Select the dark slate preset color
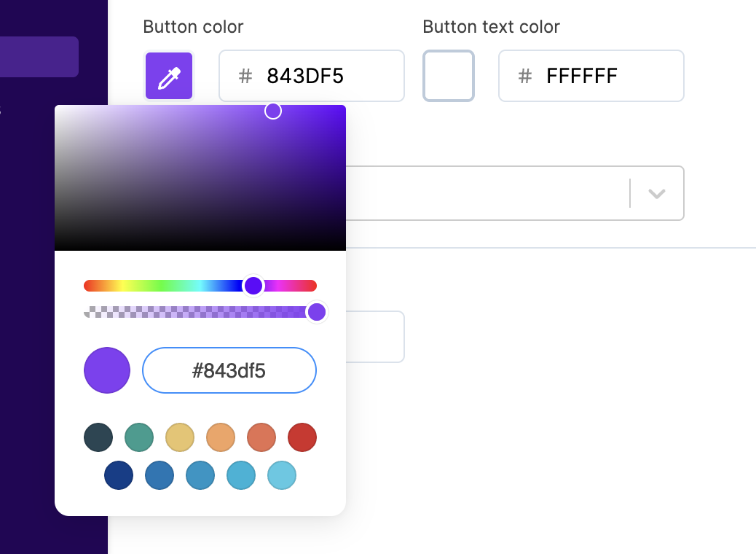This screenshot has height=554, width=756. (98, 437)
